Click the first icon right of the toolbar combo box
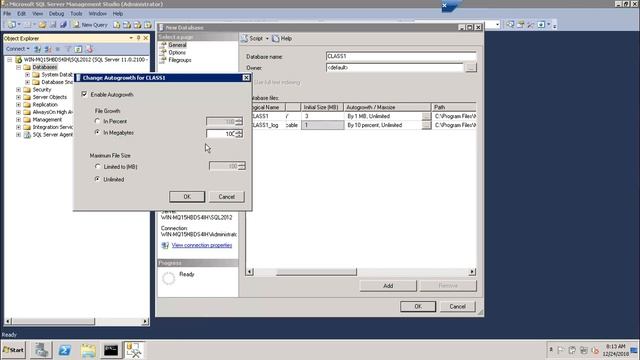This screenshot has width=640, height=360. (510, 25)
